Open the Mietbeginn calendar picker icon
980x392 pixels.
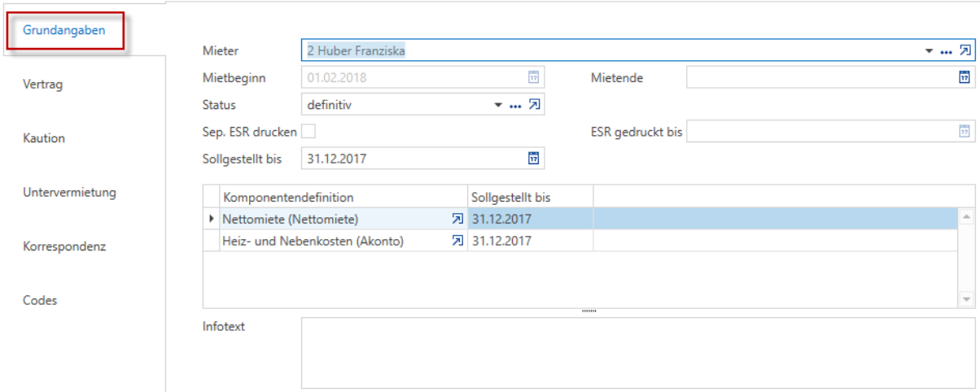tap(533, 77)
